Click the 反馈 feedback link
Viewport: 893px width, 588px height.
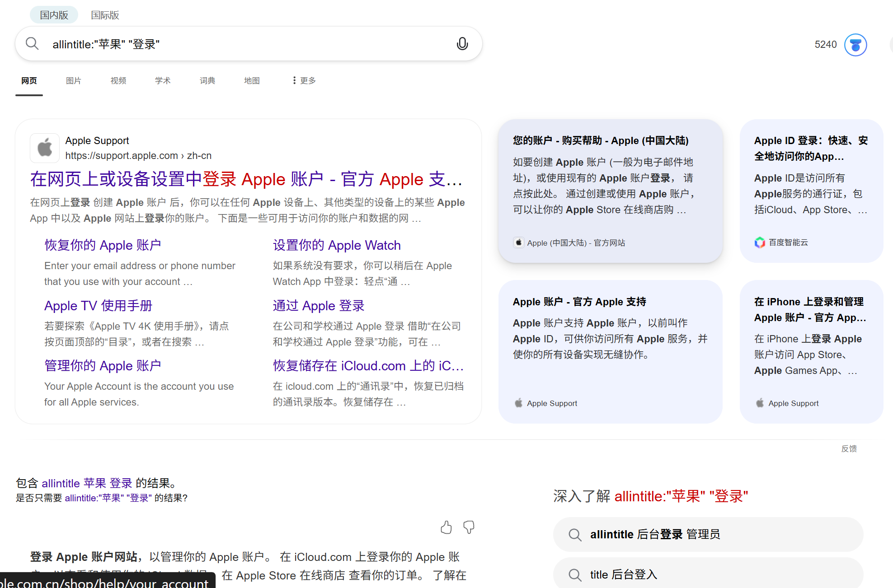(849, 448)
